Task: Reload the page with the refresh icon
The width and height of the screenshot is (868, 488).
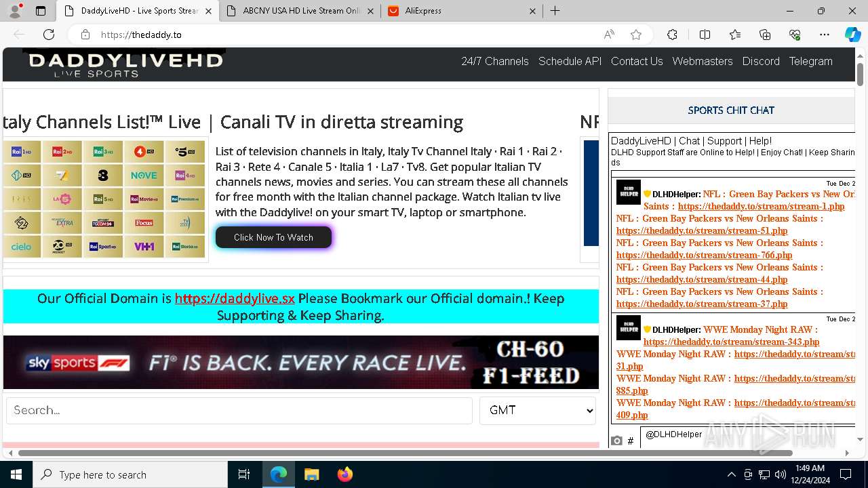Action: [49, 35]
